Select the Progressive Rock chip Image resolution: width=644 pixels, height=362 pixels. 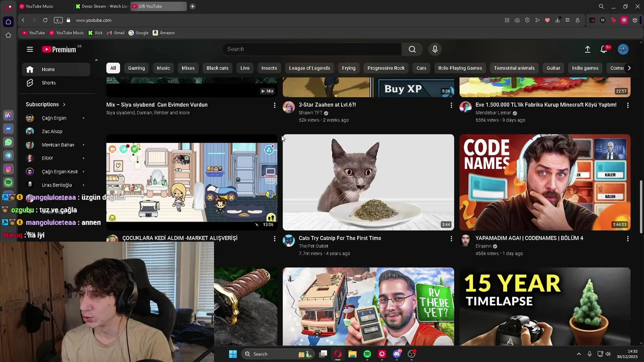386,68
